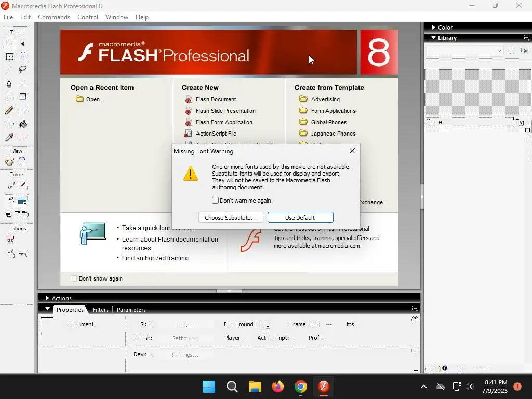The image size is (532, 399).
Task: Collapse the Properties panel triangle
Action: tap(47, 309)
